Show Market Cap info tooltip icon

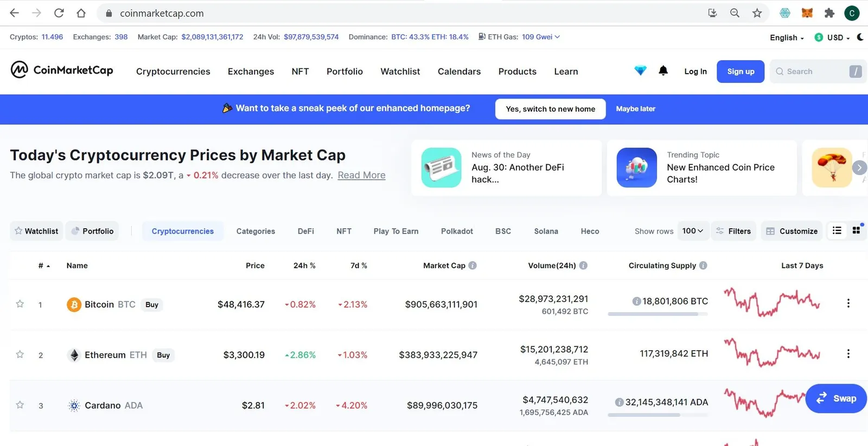coord(473,266)
